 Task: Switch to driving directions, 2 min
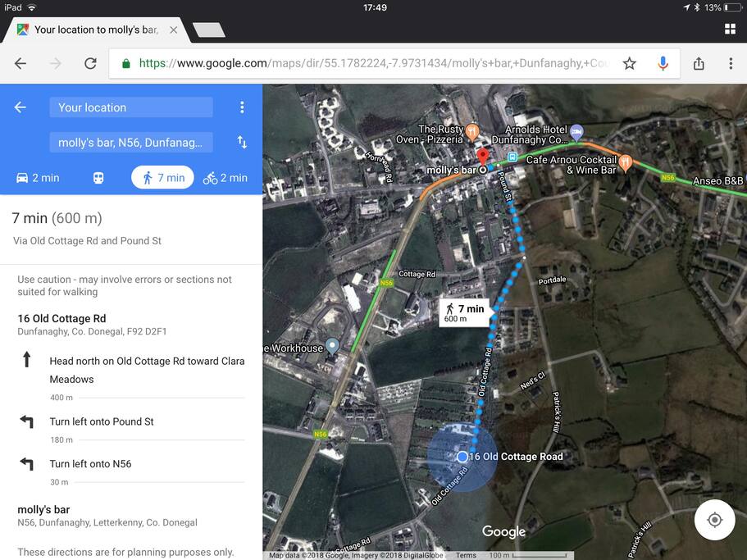[38, 178]
